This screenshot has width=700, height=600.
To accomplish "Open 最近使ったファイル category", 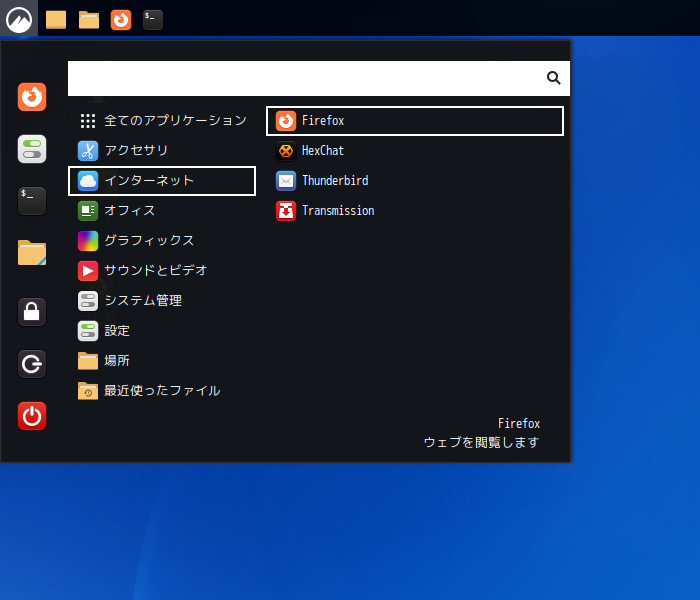I will point(162,391).
